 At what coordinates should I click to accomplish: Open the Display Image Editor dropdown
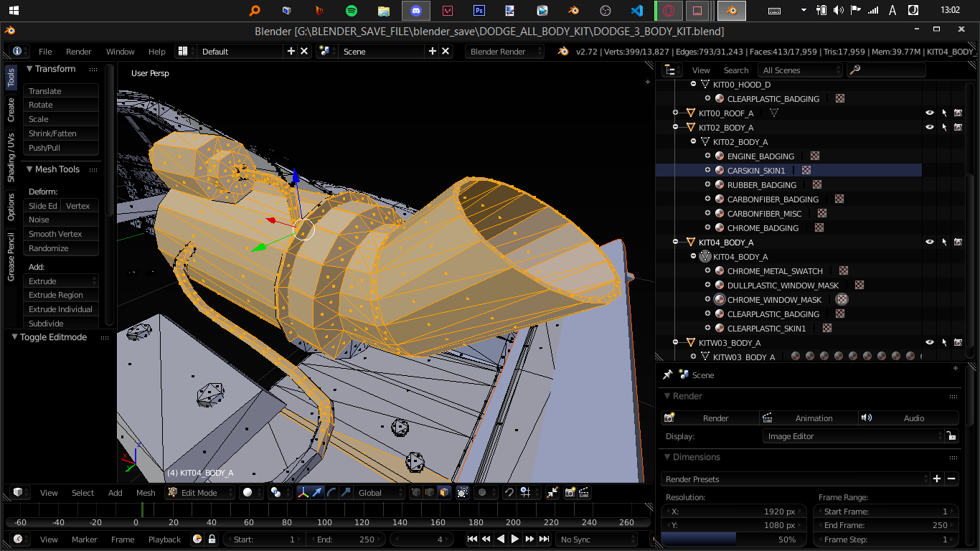(x=854, y=435)
